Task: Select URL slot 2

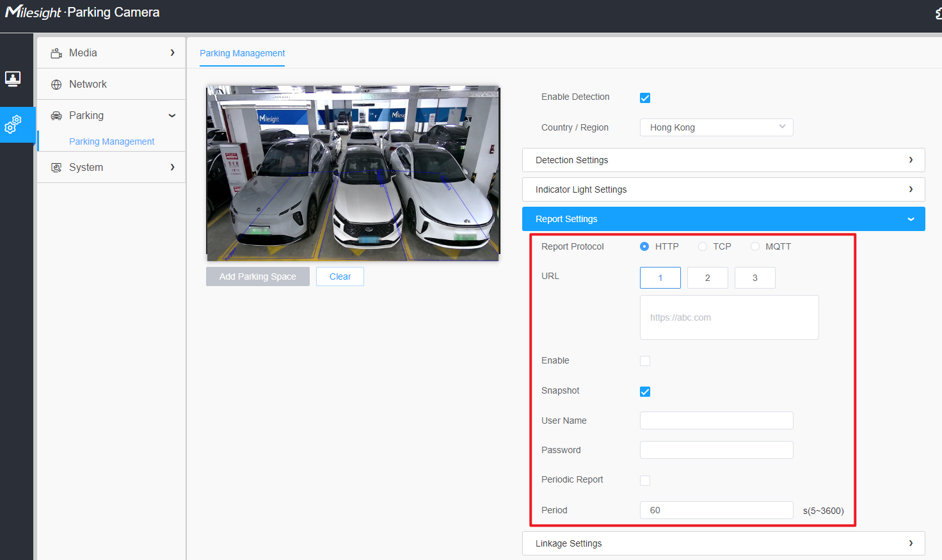Action: [708, 278]
